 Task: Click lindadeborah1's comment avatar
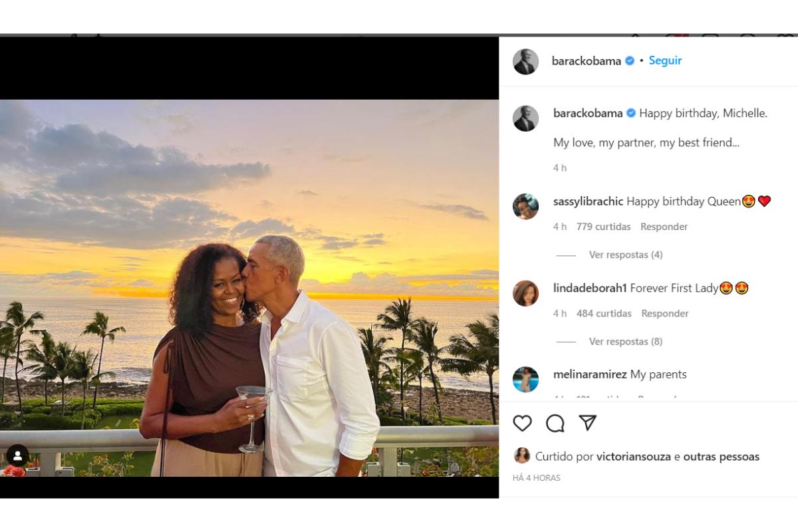[x=525, y=293]
